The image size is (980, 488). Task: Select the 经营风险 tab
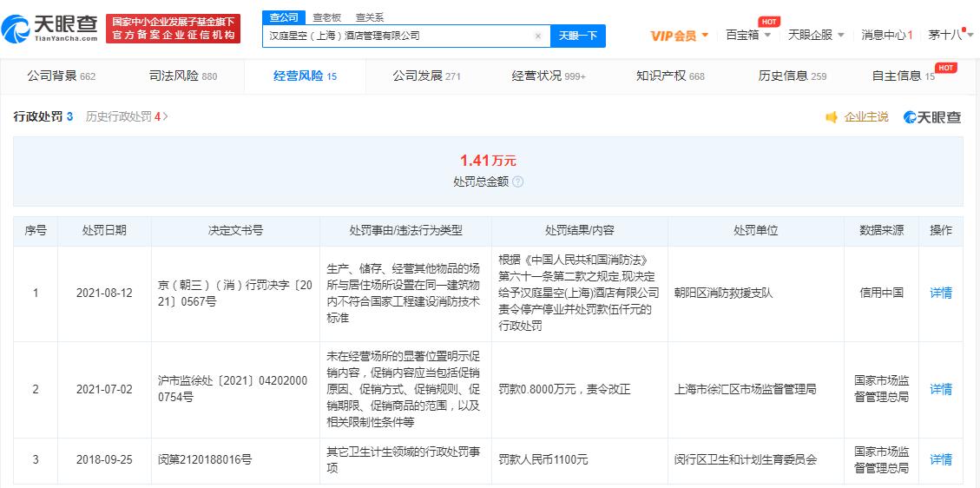point(305,76)
